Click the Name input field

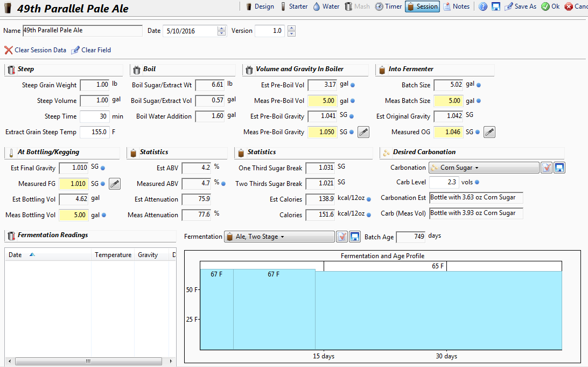(82, 30)
